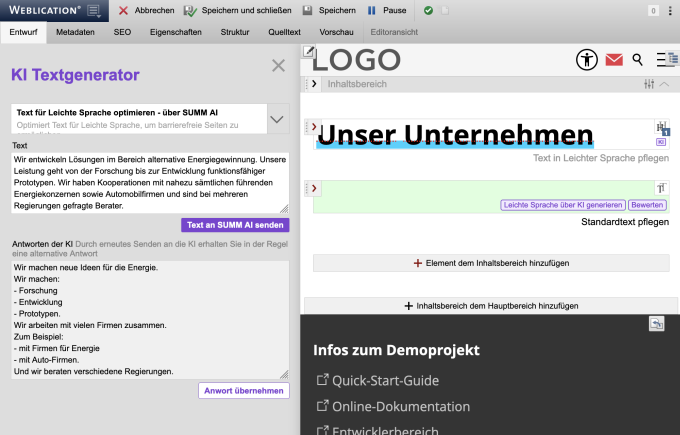Open the Struktur tab

click(235, 32)
